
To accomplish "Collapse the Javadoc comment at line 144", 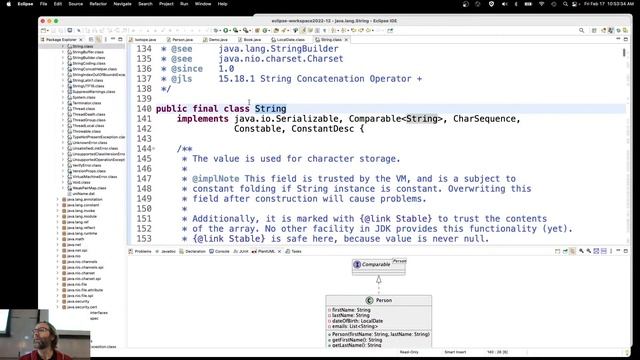I will click(x=153, y=149).
